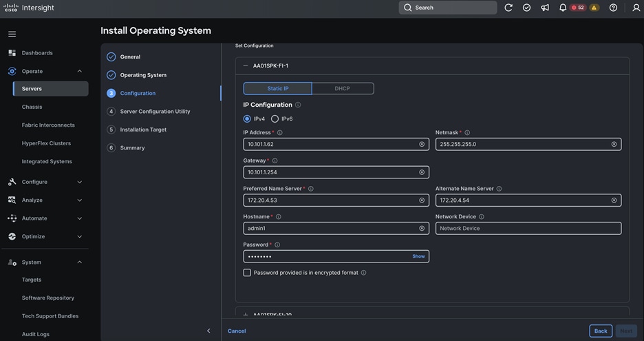The width and height of the screenshot is (644, 341).
Task: Clear the IP Address field value
Action: [422, 144]
